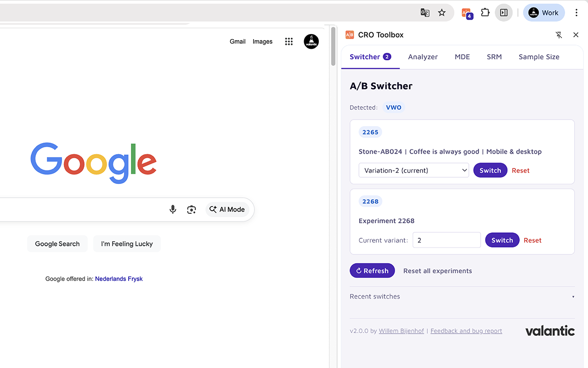Switch to the Analyzer tab

click(x=423, y=57)
